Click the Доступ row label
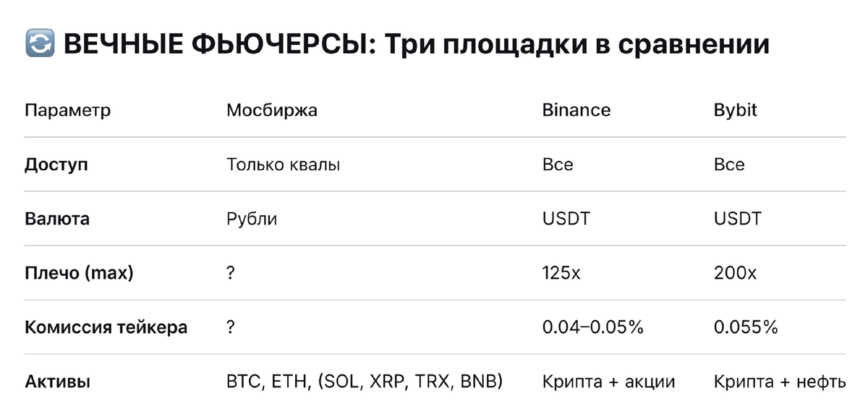This screenshot has height=407, width=868. [56, 164]
